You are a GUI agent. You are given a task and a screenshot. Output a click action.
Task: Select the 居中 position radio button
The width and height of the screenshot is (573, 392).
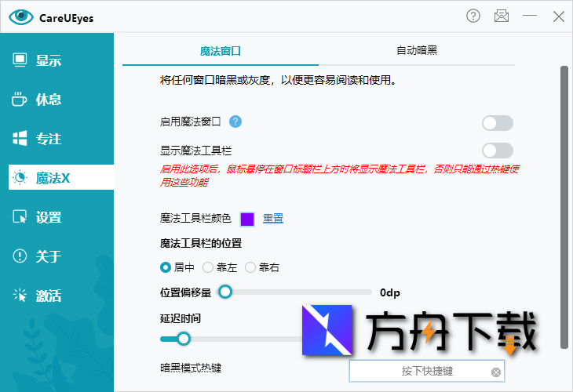(x=166, y=267)
